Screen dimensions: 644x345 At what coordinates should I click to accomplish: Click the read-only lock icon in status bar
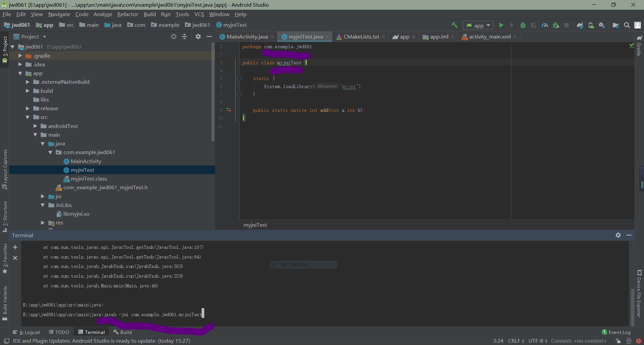(x=618, y=341)
